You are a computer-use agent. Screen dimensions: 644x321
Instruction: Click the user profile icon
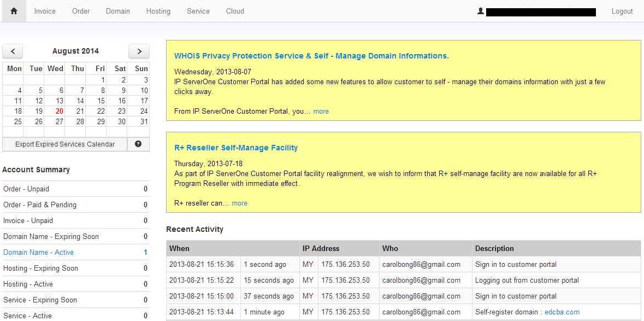(481, 11)
